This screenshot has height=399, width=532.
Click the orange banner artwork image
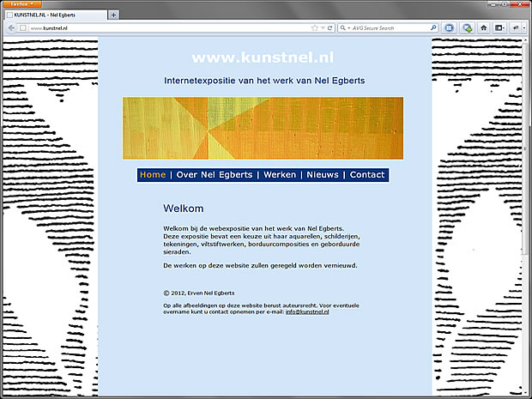263,128
